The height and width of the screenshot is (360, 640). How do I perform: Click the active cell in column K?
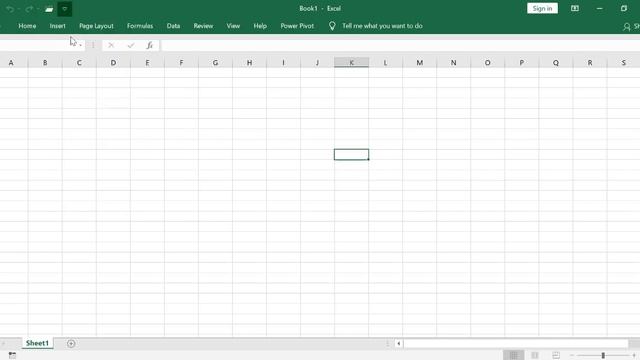pyautogui.click(x=351, y=154)
